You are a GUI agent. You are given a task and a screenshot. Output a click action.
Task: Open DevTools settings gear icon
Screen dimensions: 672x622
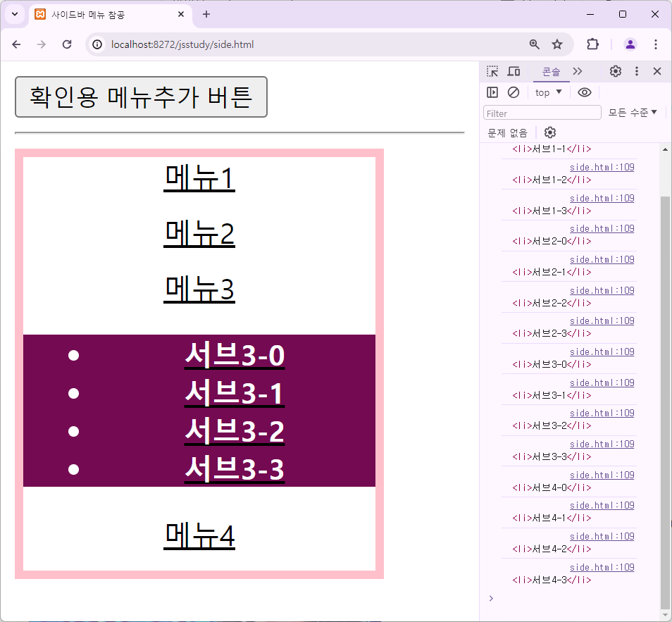pyautogui.click(x=616, y=71)
